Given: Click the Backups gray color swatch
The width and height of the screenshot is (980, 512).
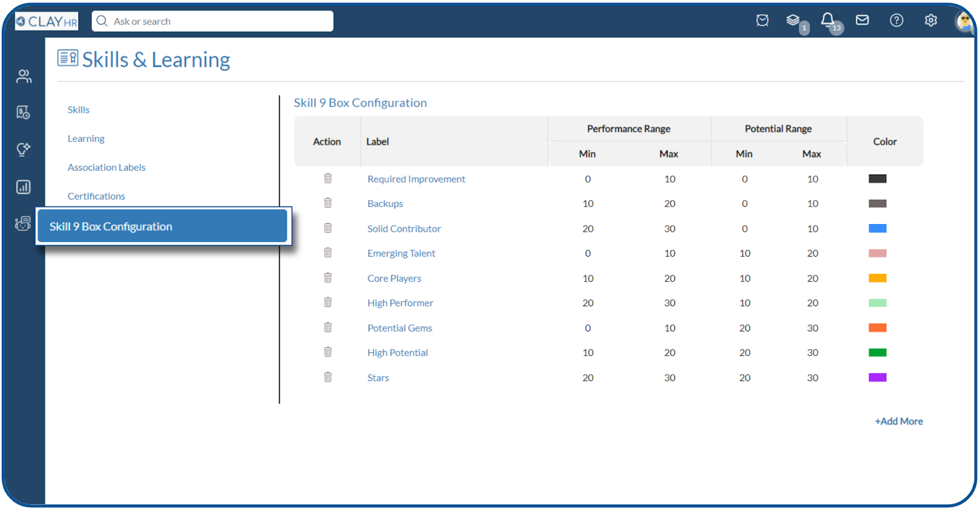Looking at the screenshot, I should pyautogui.click(x=878, y=203).
